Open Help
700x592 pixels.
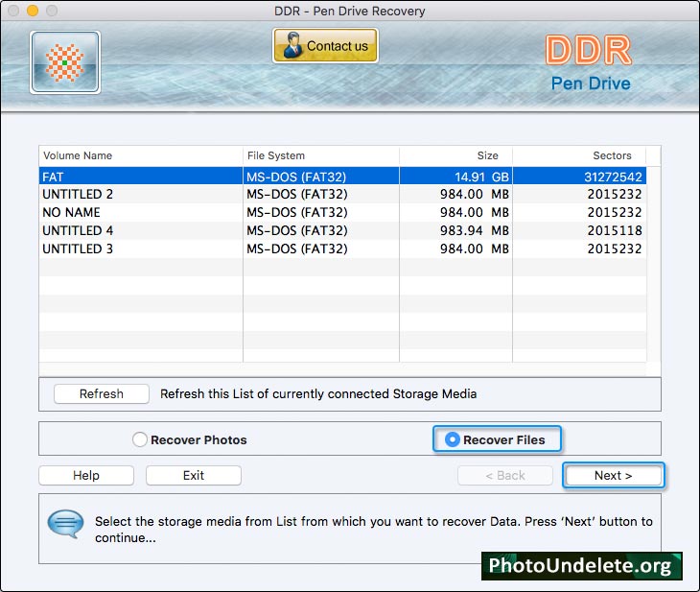click(x=86, y=475)
